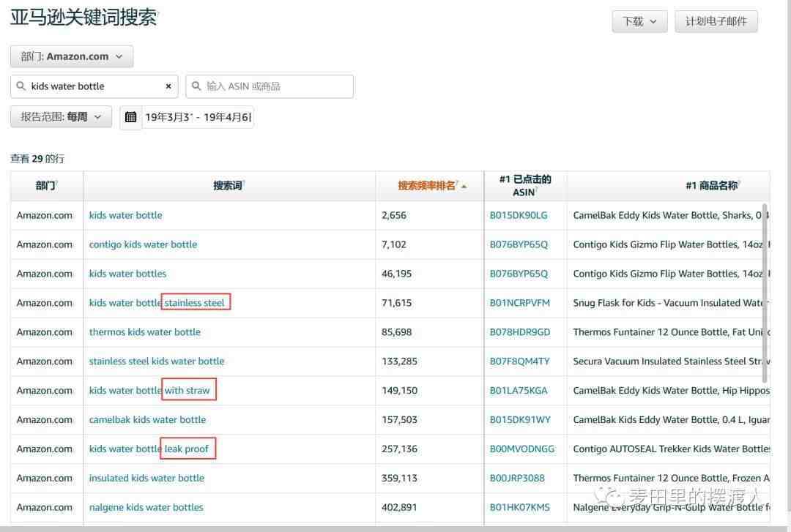The image size is (791, 532).
Task: Open the calendar date picker icon
Action: pos(130,117)
